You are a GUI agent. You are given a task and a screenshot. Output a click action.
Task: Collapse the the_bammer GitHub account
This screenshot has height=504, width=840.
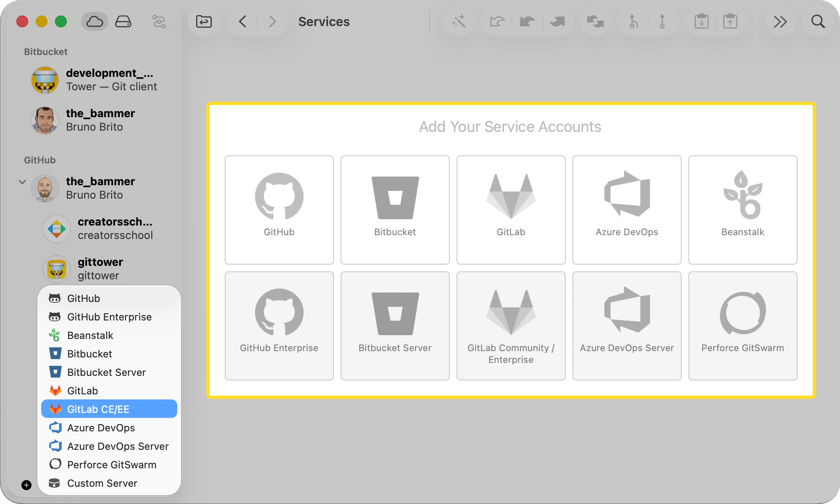[22, 182]
